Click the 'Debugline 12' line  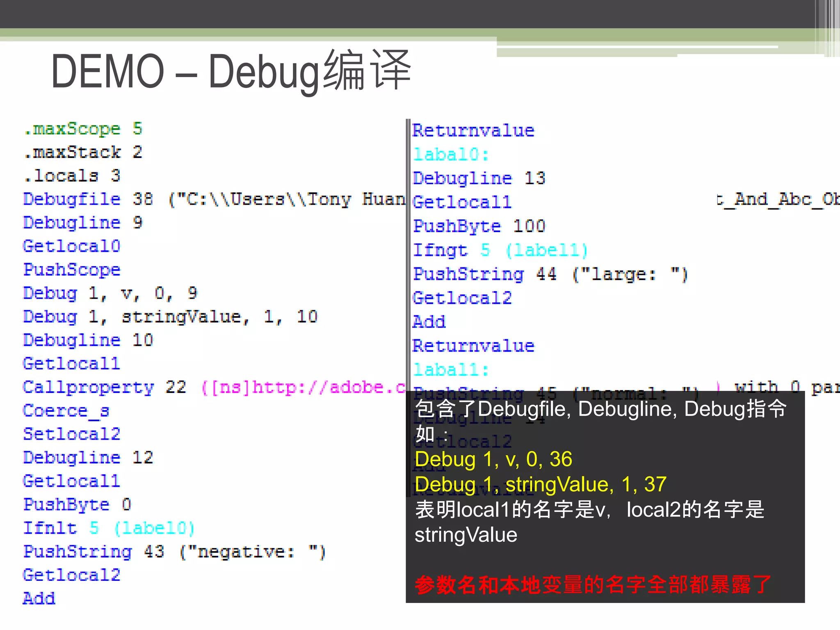88,458
